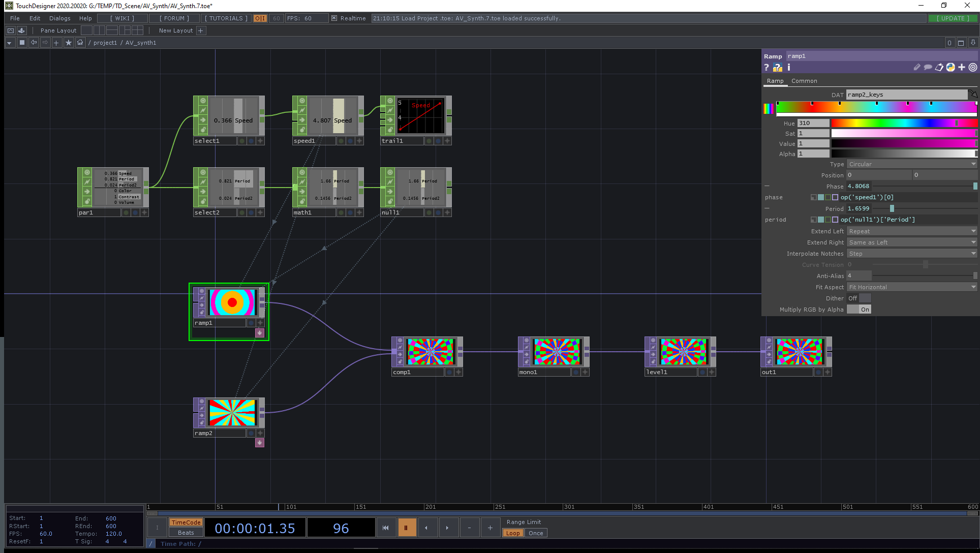Click the UPDATE button

coord(953,18)
